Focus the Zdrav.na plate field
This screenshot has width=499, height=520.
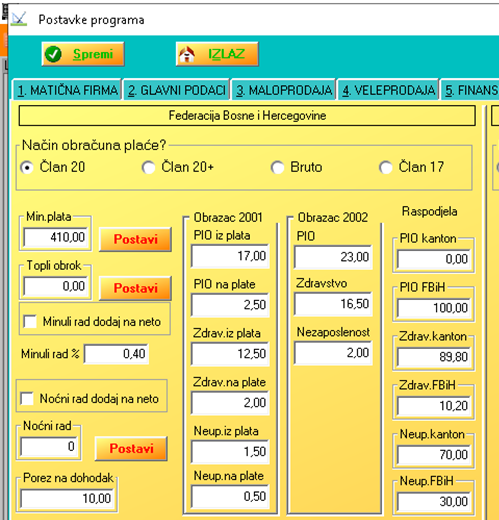230,403
